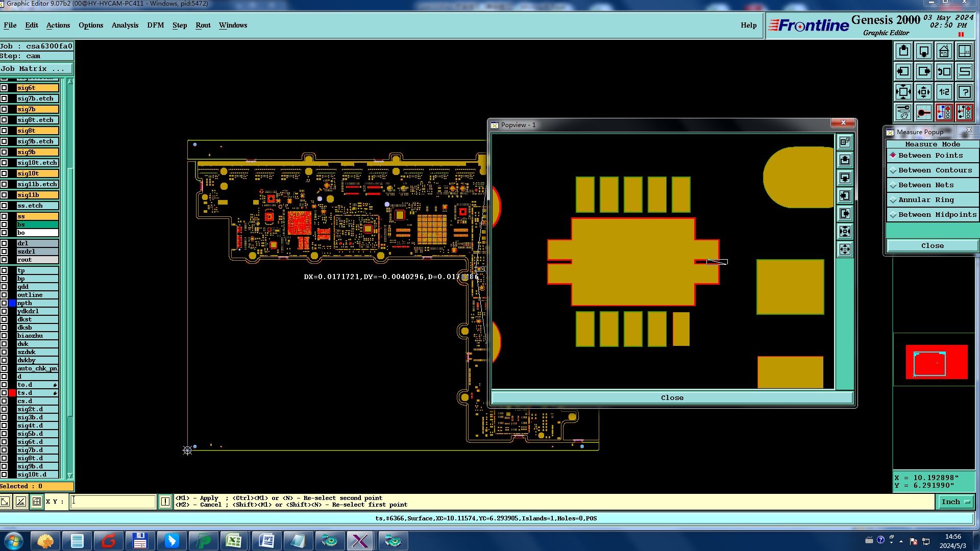Click the 1:2 zoom scale icon
The width and height of the screenshot is (980, 551).
click(x=944, y=92)
